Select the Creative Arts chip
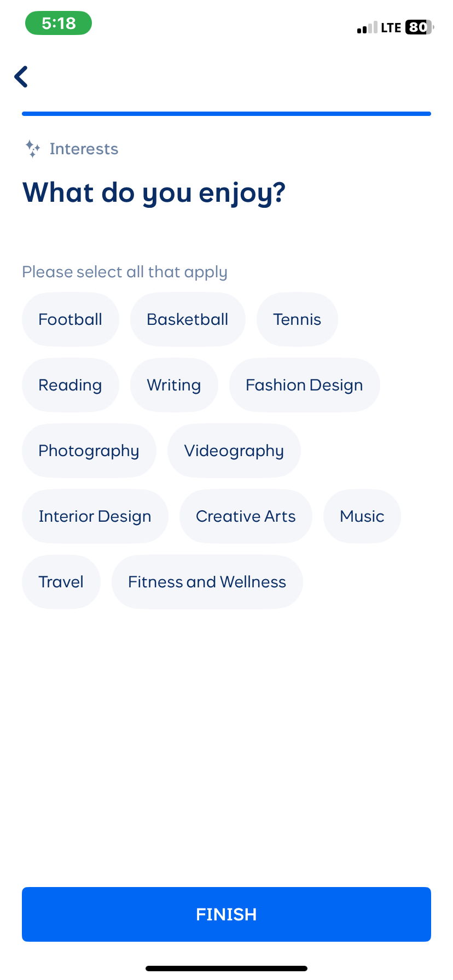The image size is (453, 980). point(246,516)
